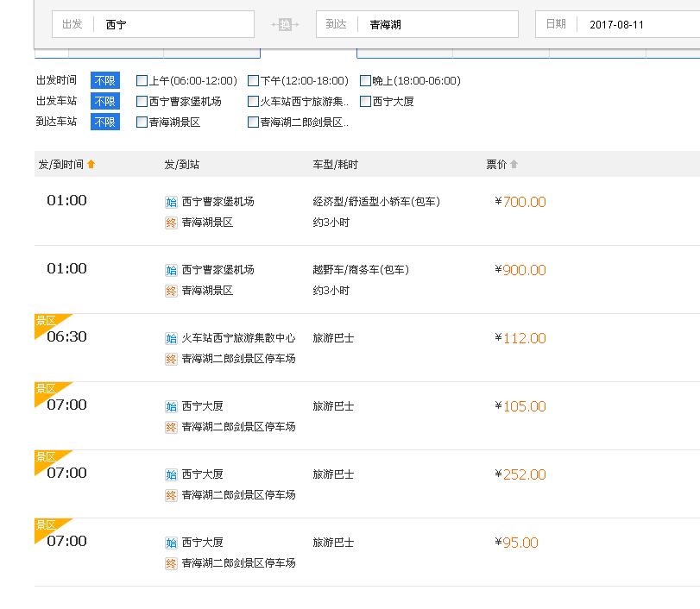Image resolution: width=700 pixels, height=609 pixels.
Task: Select the ¥900.00 price
Action: coord(520,270)
